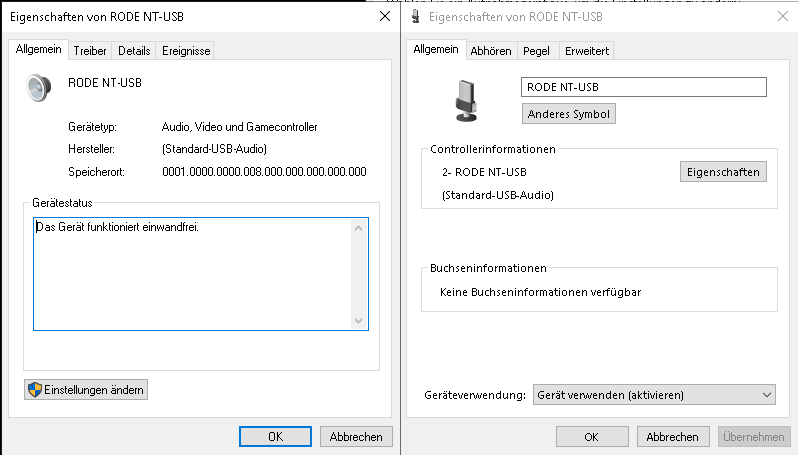
Task: Click the Gerätestatus scrollbar down arrow
Action: click(x=358, y=321)
